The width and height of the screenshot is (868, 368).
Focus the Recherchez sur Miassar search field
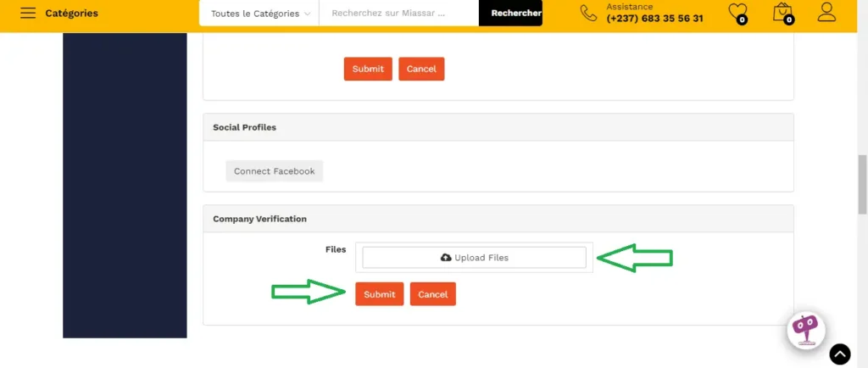click(398, 14)
